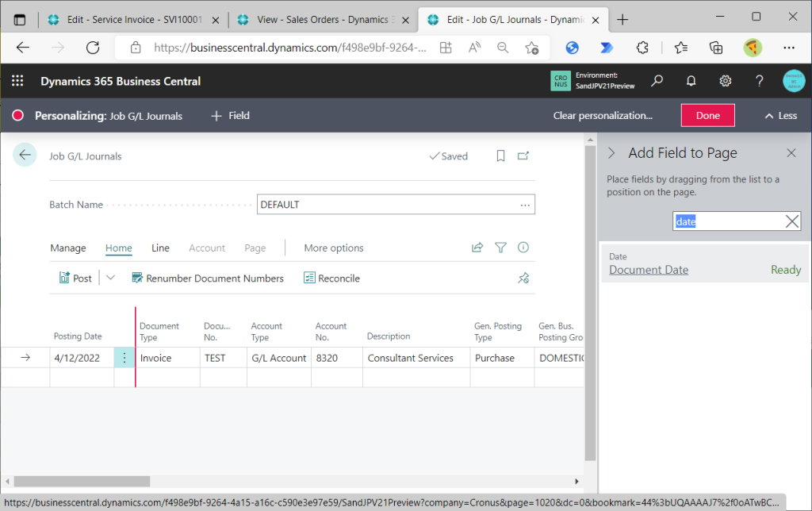Viewport: 812px width, 511px height.
Task: Collapse the Add Field to Page pane chevron
Action: click(611, 153)
